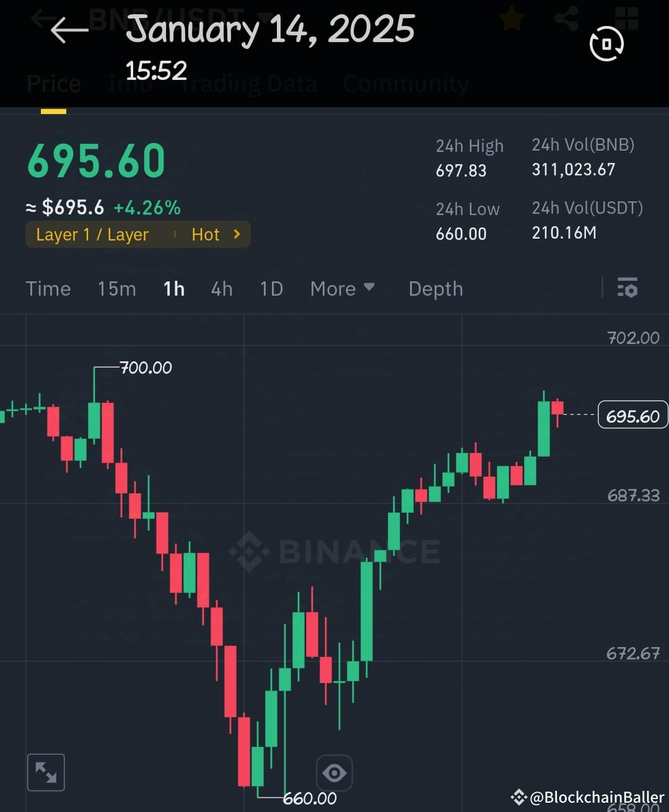Tap the Layer 1 / Layer tag
The width and height of the screenshot is (669, 812).
coord(93,234)
